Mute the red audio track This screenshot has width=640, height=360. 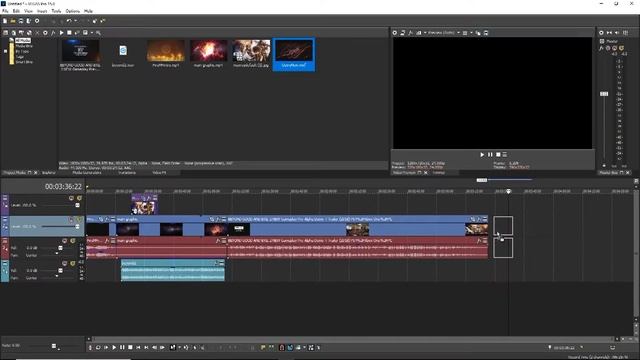[x=64, y=241]
